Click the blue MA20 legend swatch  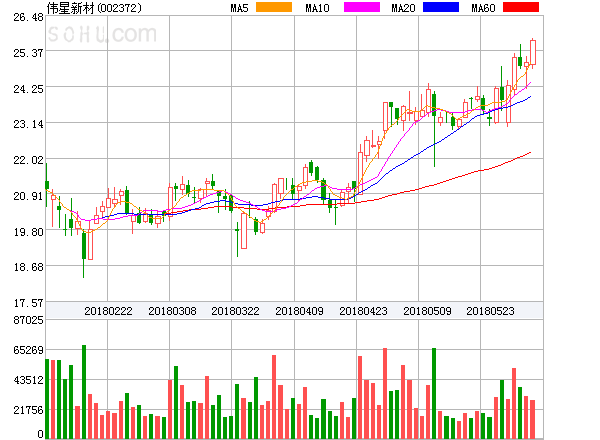point(441,7)
